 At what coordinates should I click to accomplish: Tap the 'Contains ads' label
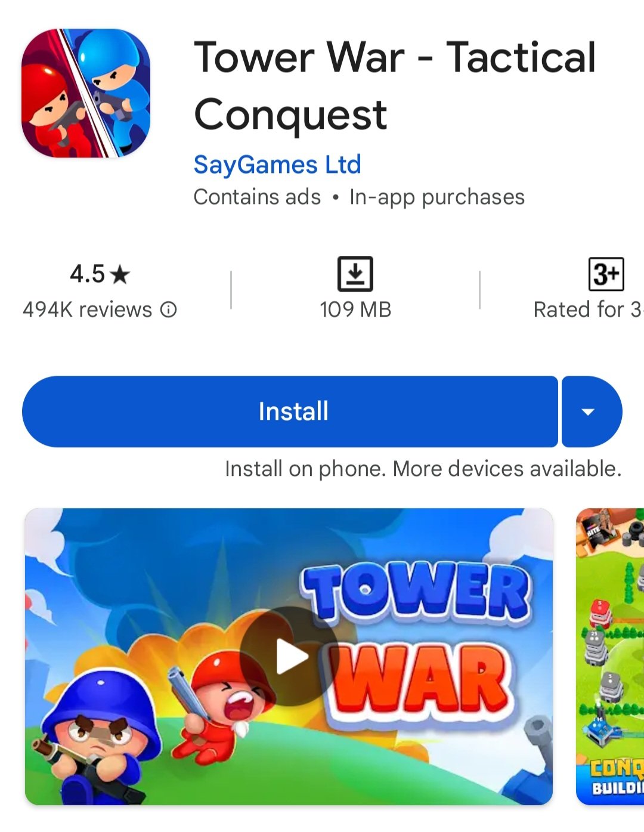pos(257,197)
